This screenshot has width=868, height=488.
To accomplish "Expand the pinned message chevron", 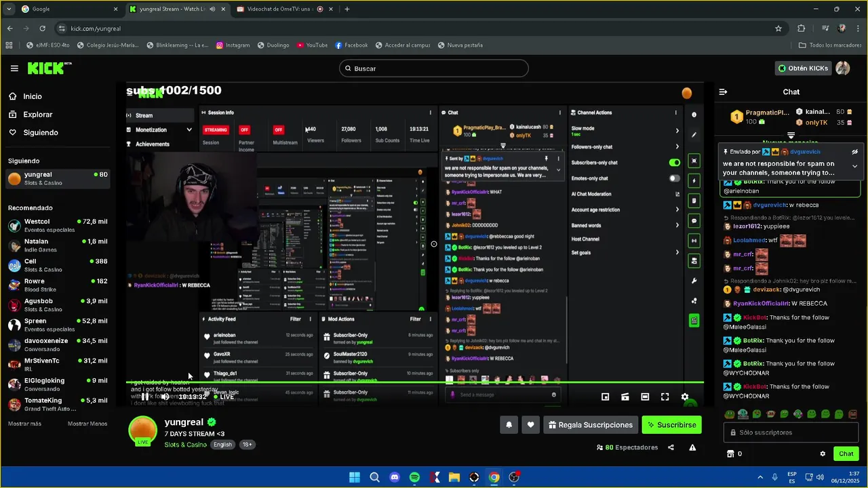I will pyautogui.click(x=854, y=166).
